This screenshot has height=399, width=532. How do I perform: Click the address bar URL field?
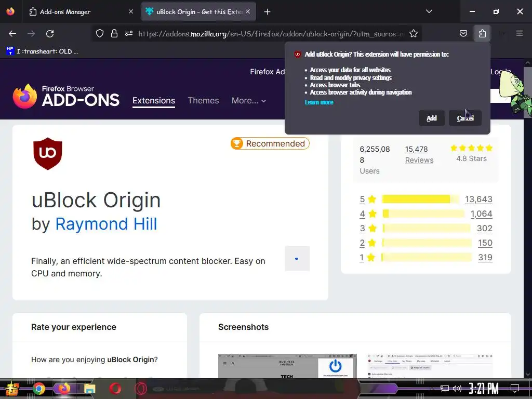pos(271,34)
